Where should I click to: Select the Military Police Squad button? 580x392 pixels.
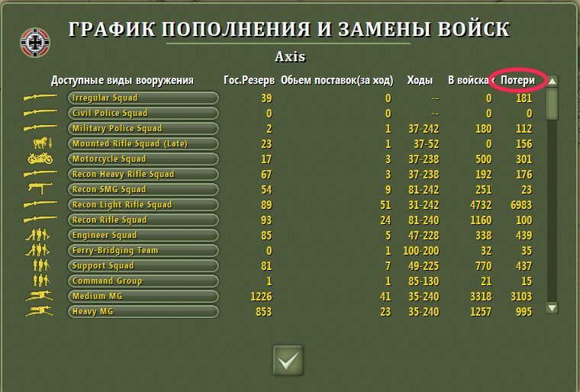[143, 128]
